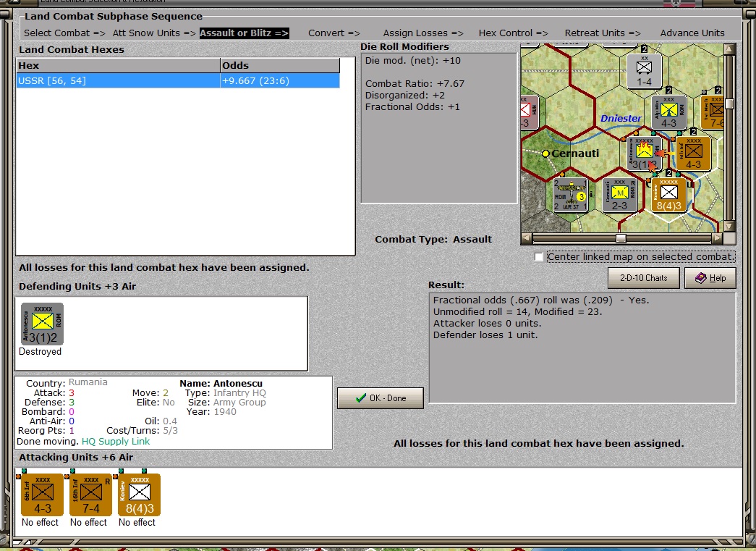Click the 7-6 Soviet mech counter on map

(x=713, y=112)
